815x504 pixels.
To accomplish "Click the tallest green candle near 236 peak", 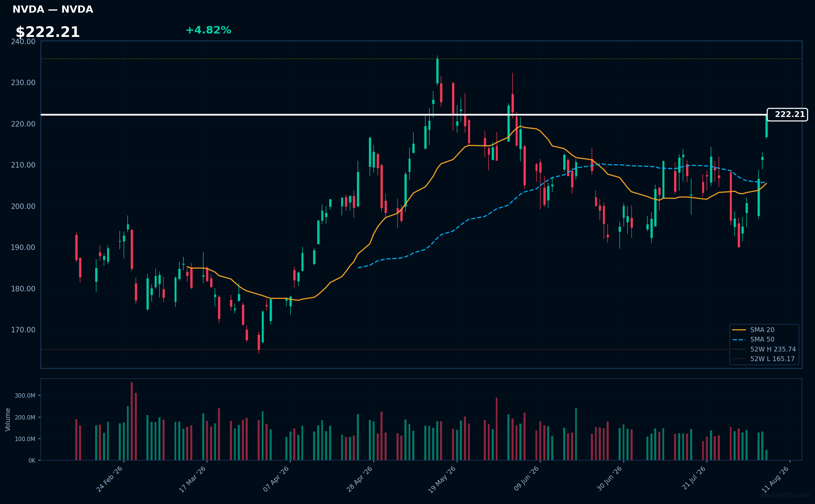I will point(437,71).
